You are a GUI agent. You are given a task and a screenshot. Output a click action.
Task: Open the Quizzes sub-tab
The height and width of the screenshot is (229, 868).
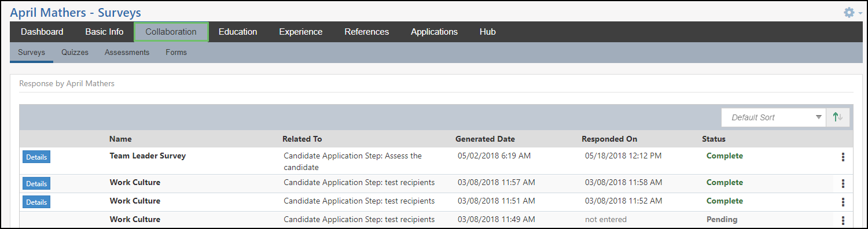click(x=75, y=52)
